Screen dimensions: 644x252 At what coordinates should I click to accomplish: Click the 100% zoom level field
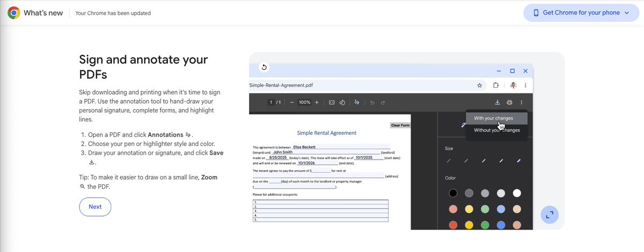pyautogui.click(x=305, y=102)
